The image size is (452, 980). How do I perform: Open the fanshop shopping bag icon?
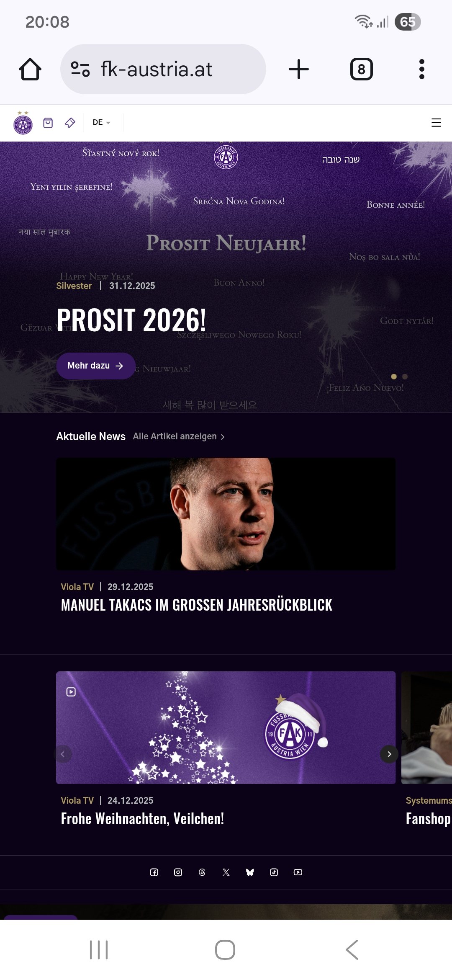(x=48, y=123)
